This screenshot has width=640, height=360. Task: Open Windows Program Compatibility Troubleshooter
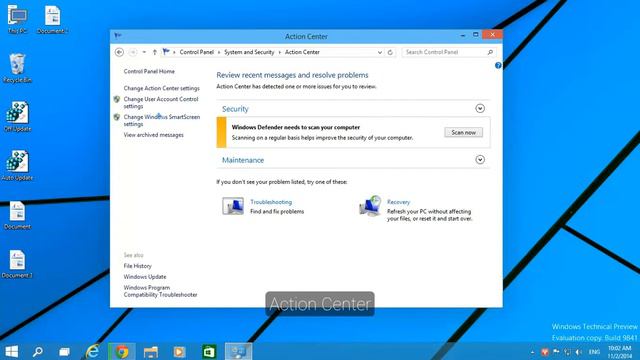click(160, 291)
